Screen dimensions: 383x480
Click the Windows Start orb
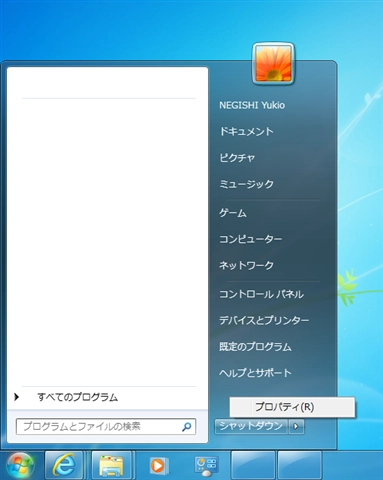(20, 465)
